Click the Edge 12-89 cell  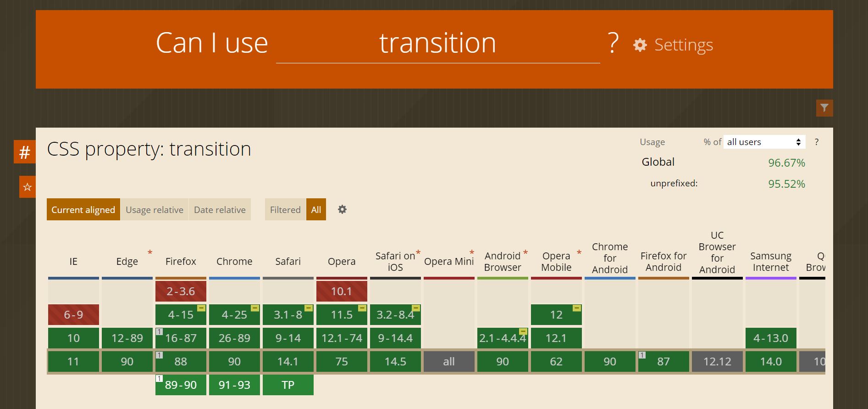[127, 338]
